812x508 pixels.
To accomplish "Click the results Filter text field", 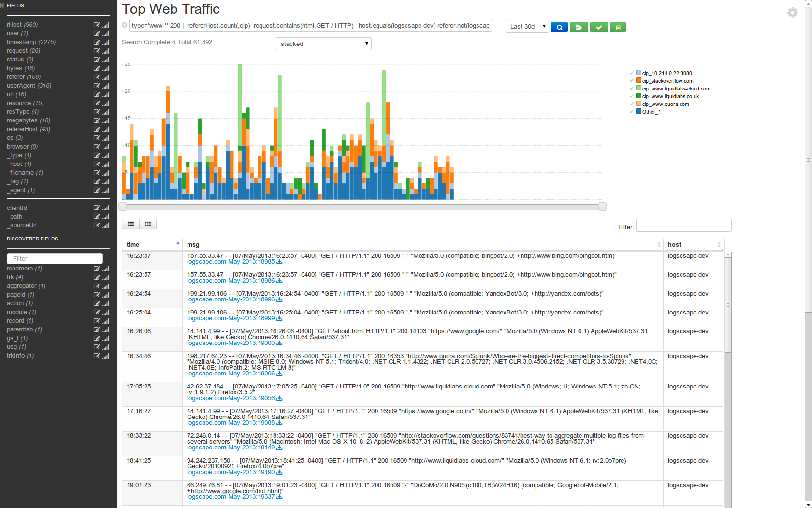I will pos(683,225).
